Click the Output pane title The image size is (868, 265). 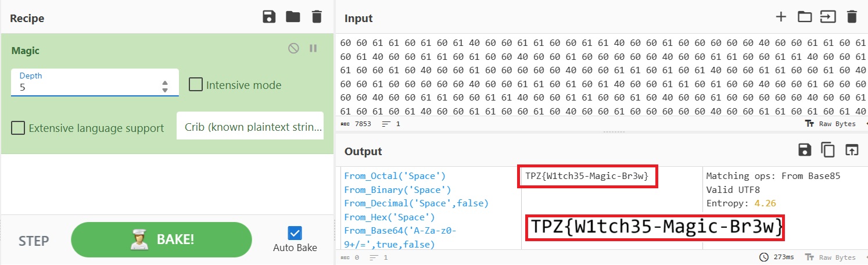pyautogui.click(x=363, y=151)
